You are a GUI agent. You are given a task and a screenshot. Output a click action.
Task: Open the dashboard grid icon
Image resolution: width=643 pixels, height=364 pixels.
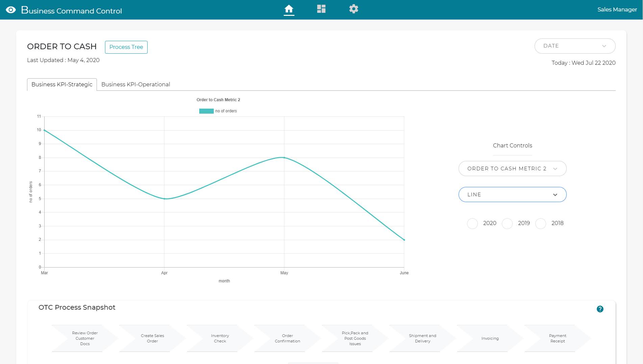321,9
